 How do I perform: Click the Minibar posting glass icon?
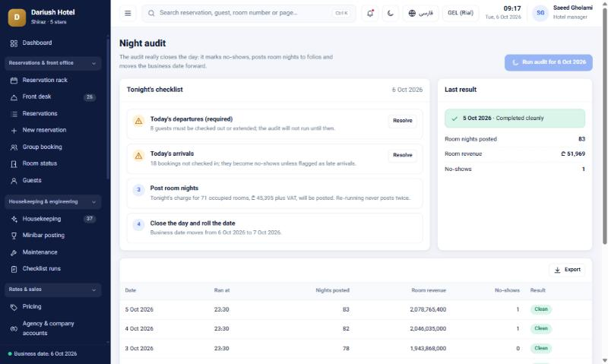14,236
